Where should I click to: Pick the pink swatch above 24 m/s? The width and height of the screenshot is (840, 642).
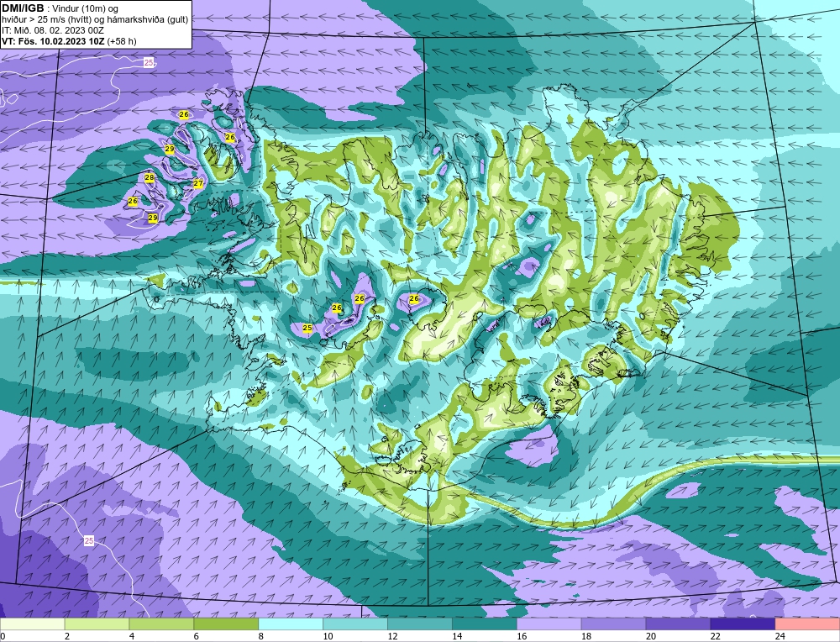[x=807, y=624]
